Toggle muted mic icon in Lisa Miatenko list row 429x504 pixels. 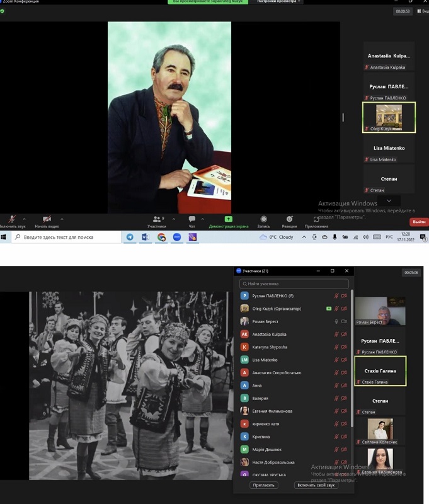[336, 360]
